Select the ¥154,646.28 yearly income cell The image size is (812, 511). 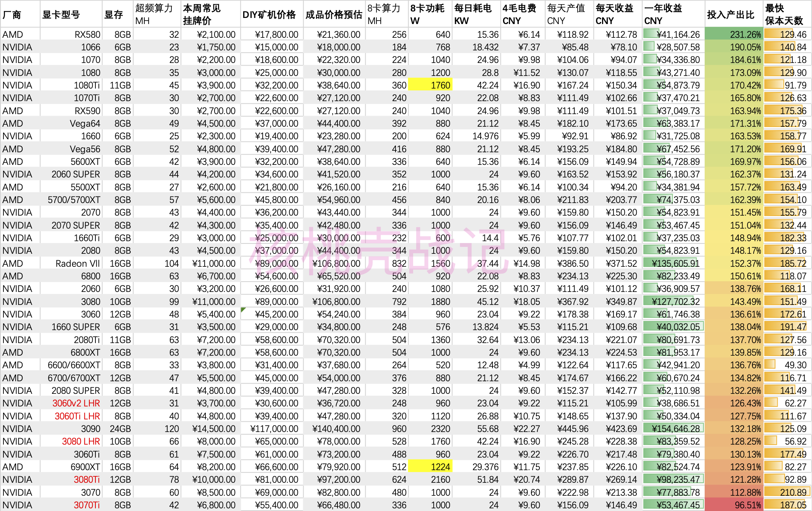pyautogui.click(x=674, y=429)
